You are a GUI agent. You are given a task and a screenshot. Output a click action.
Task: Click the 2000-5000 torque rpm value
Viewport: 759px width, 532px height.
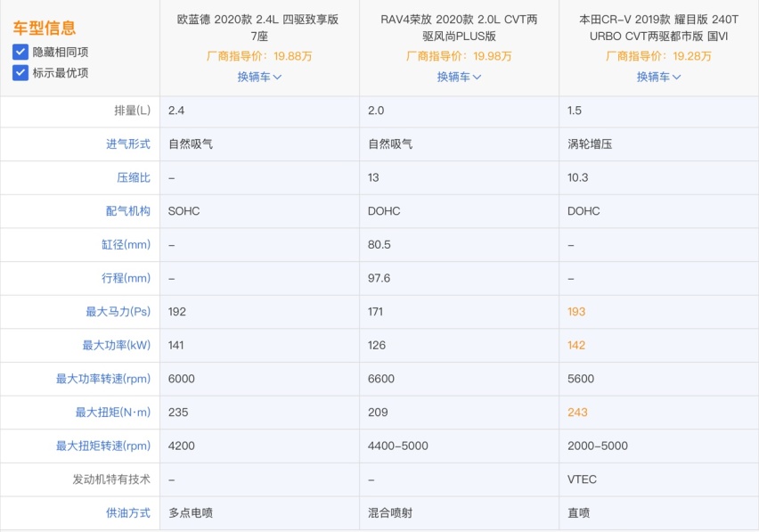(x=598, y=446)
